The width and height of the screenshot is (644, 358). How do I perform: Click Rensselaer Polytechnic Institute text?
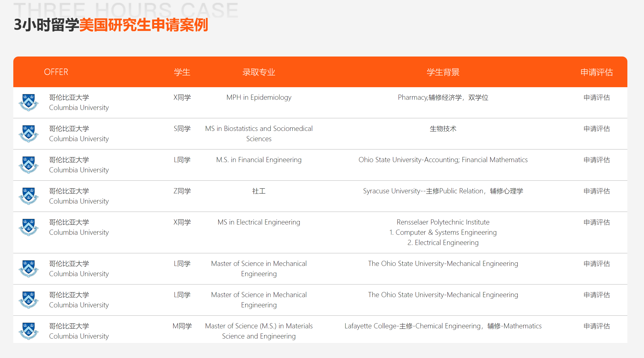[x=443, y=222]
